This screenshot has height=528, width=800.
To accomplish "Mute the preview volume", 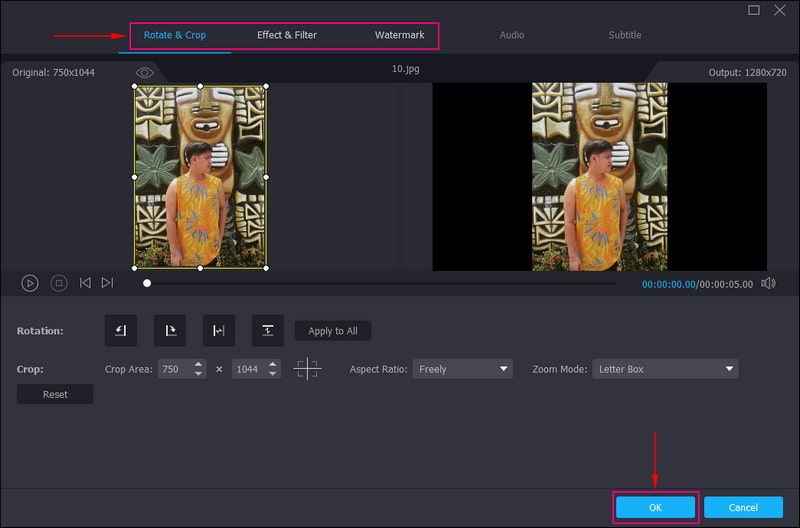I will tap(768, 283).
